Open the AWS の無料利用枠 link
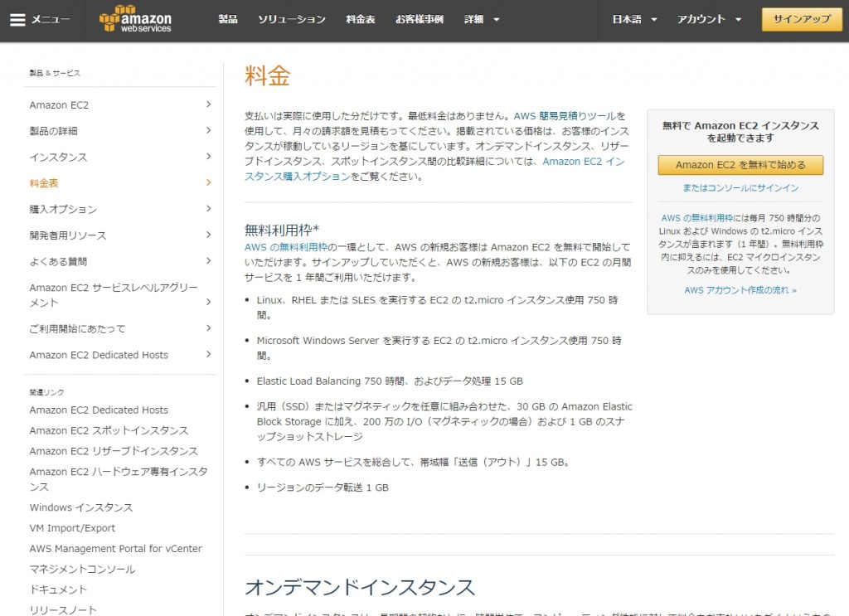Screen dimensions: 849x616 point(282,247)
